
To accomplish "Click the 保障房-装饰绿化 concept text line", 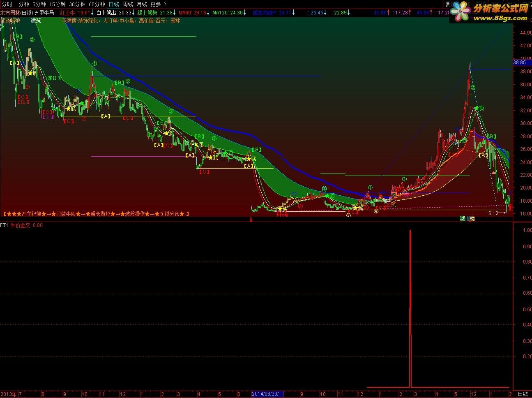I will coord(121,21).
